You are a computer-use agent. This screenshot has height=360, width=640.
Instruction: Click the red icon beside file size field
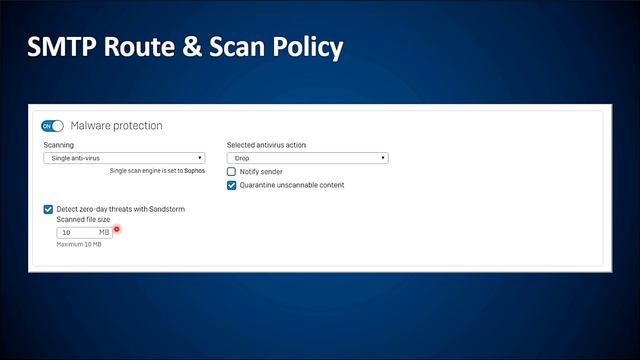point(117,229)
